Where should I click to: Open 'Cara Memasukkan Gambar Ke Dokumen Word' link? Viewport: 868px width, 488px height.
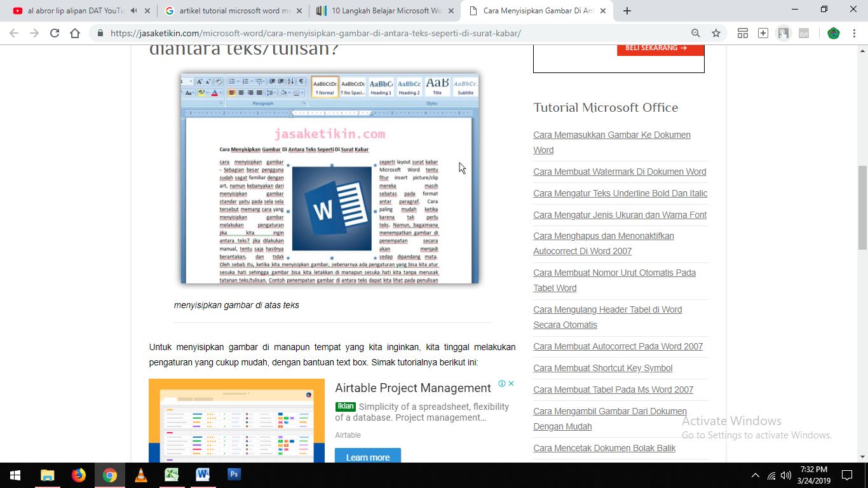tap(612, 142)
